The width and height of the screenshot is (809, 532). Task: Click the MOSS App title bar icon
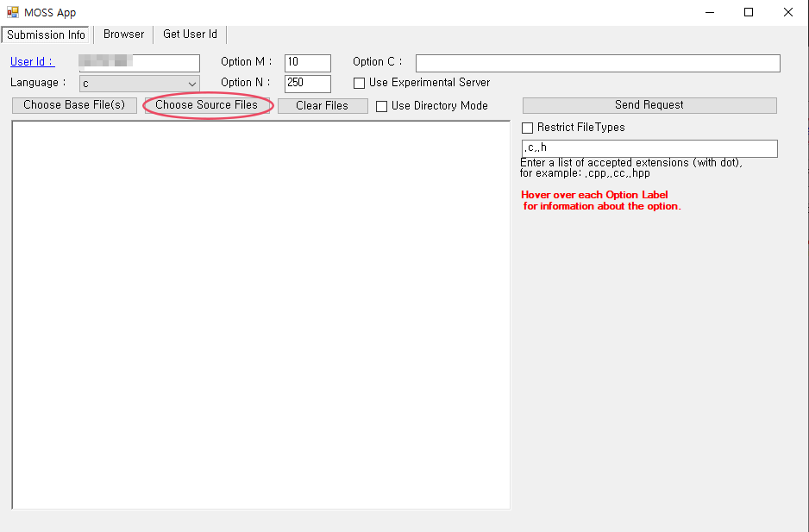tap(12, 12)
